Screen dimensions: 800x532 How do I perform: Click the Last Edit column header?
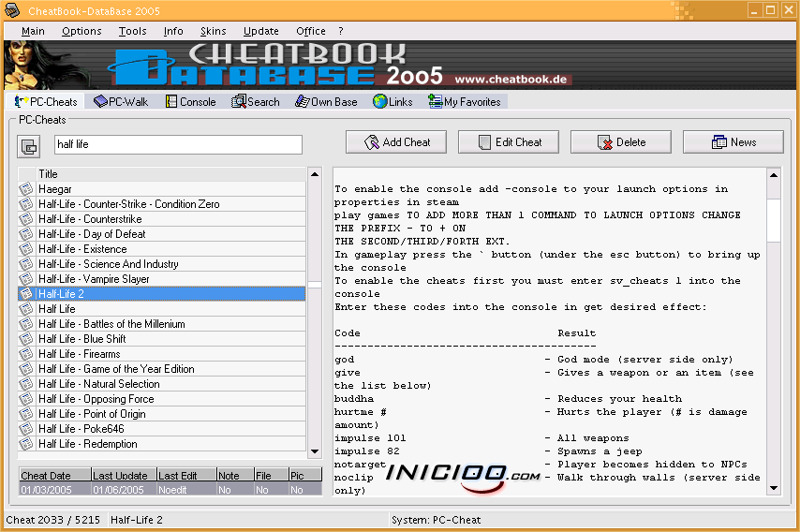[x=186, y=476]
